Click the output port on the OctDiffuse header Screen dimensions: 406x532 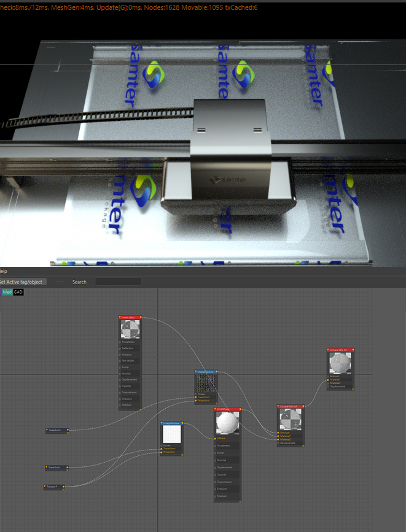pos(240,409)
